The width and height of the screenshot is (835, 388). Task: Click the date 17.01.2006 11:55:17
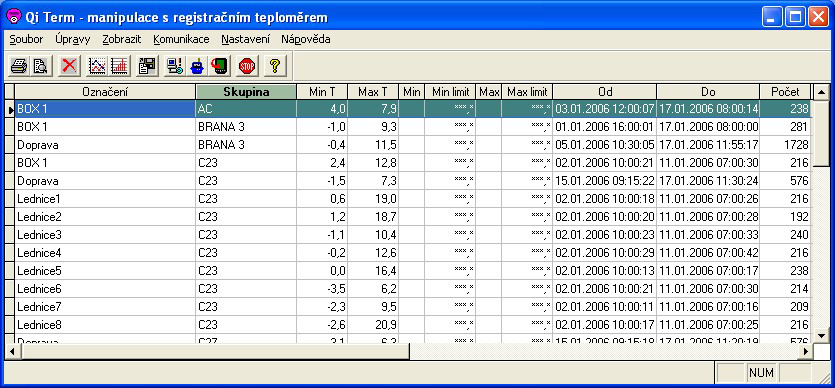[708, 145]
